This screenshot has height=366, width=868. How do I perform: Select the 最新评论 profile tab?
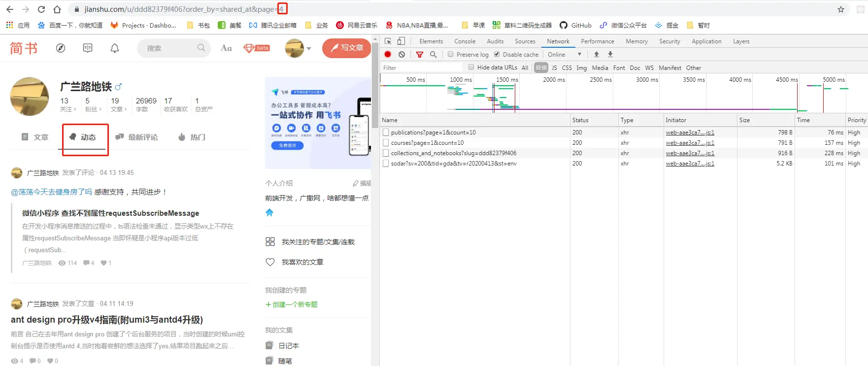pyautogui.click(x=136, y=137)
